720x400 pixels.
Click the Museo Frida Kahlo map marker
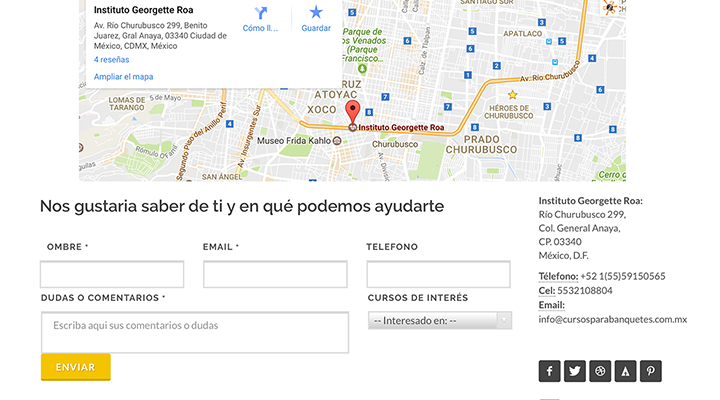point(337,141)
